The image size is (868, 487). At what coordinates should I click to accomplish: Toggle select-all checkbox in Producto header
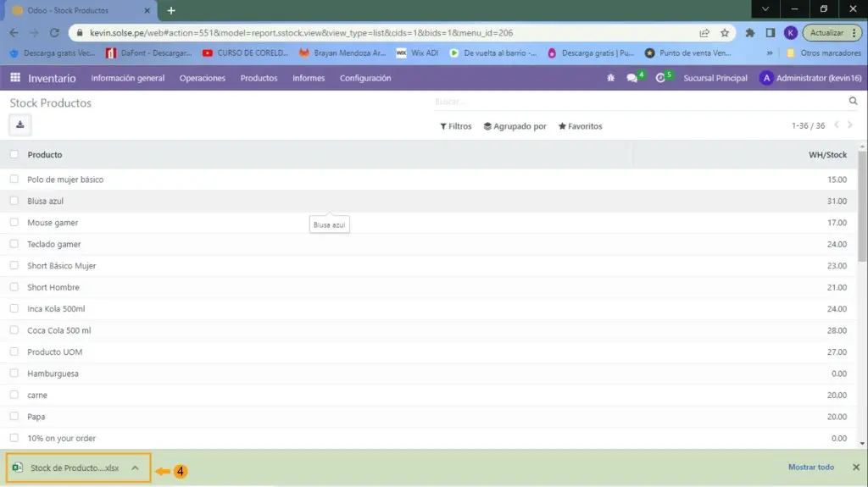click(x=14, y=155)
